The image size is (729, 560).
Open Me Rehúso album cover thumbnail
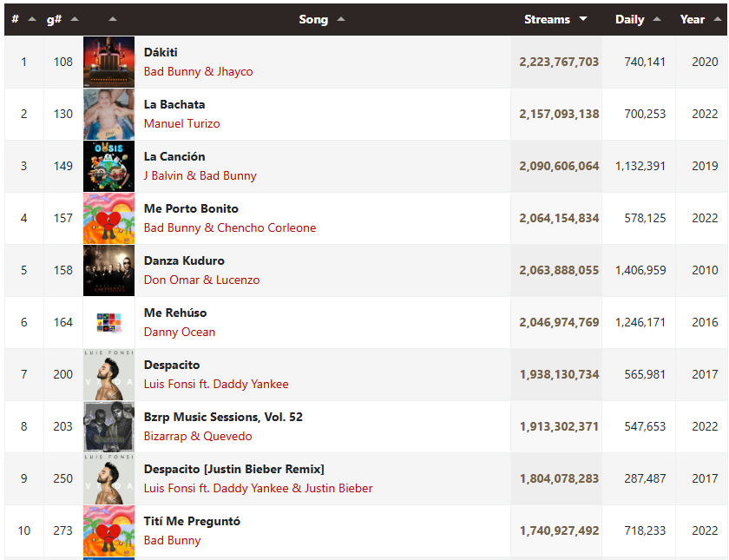[x=108, y=322]
